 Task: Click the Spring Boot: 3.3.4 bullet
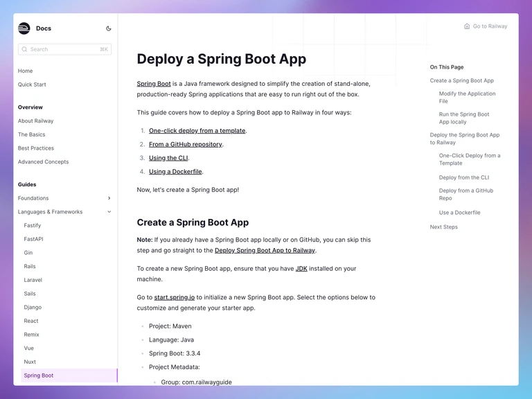coord(175,353)
